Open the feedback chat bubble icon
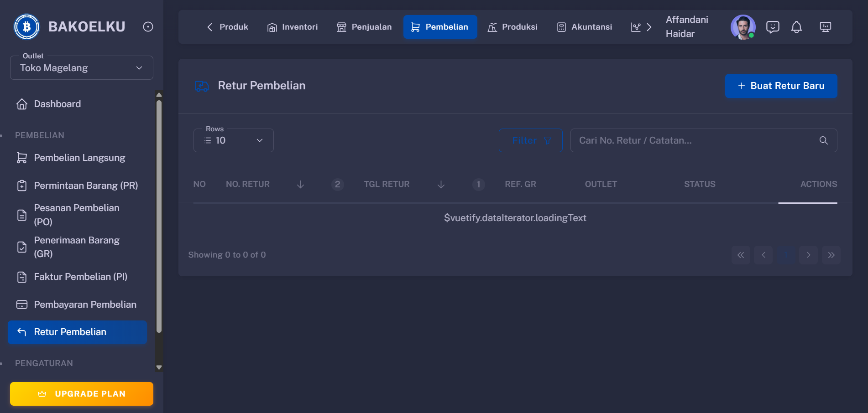 point(773,27)
